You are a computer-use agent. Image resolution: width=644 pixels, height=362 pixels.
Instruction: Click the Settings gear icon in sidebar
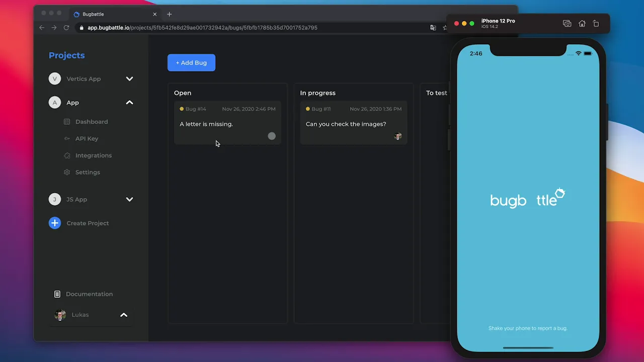click(67, 172)
